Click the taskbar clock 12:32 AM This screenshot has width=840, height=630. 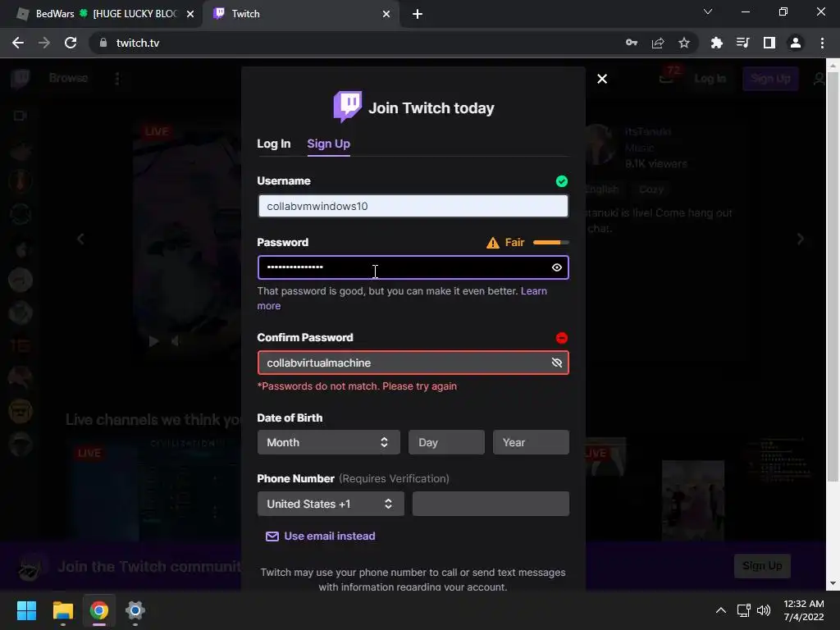[804, 604]
